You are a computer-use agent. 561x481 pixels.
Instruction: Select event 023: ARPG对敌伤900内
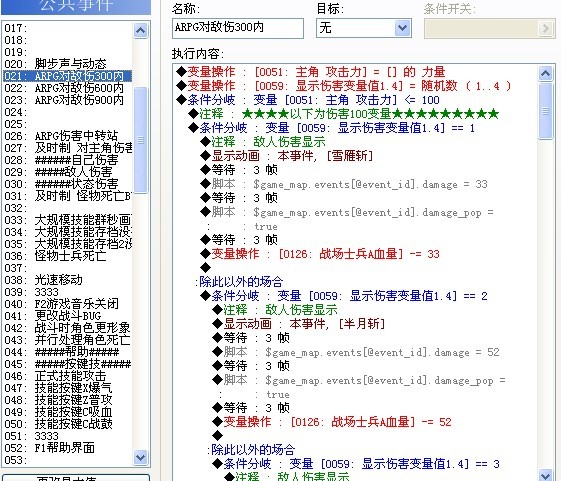(68, 100)
